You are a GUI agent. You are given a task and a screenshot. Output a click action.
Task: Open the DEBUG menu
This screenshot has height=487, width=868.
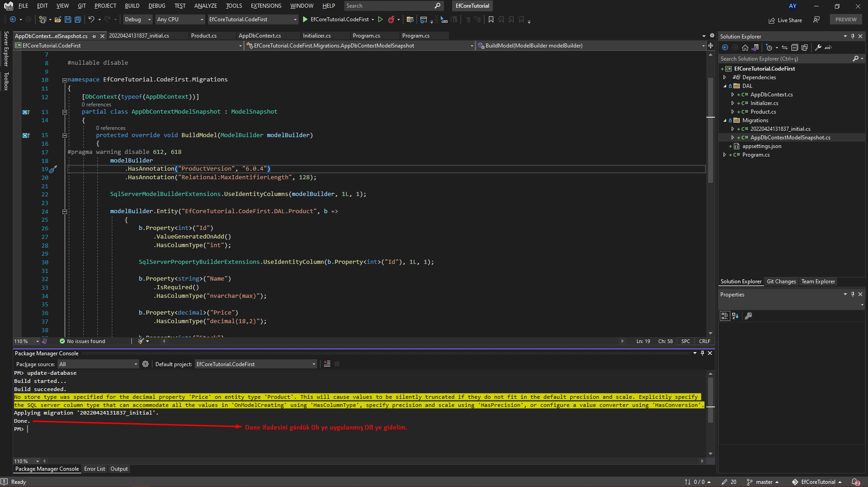[156, 5]
